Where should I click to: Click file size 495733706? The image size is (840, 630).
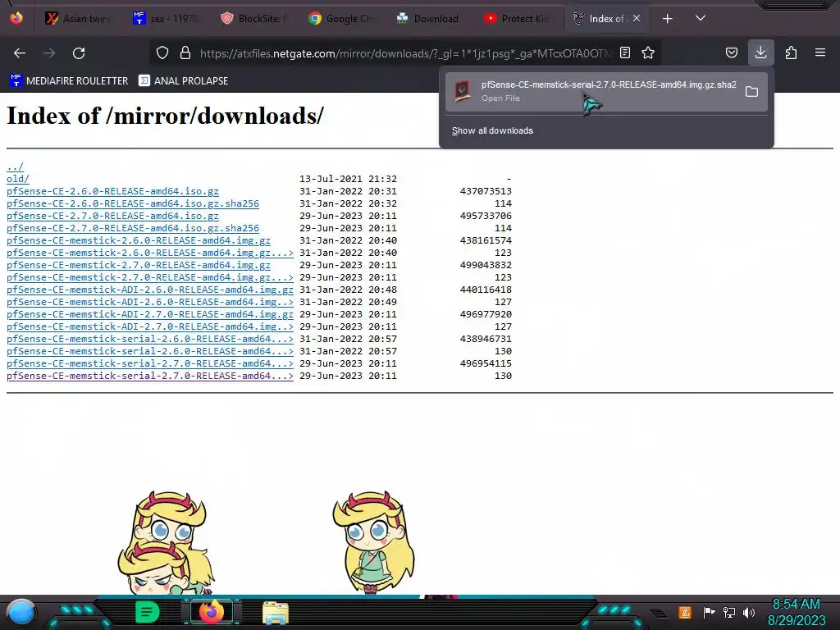point(486,216)
